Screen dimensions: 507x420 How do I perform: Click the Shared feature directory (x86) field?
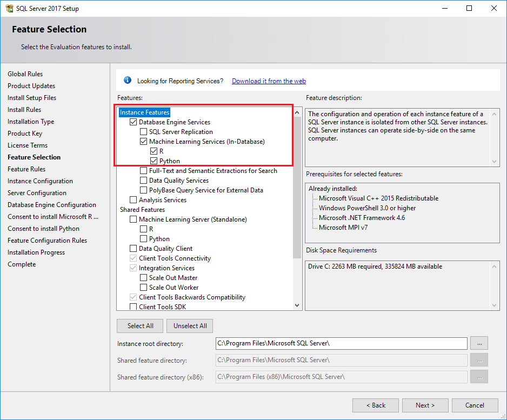[x=342, y=377]
